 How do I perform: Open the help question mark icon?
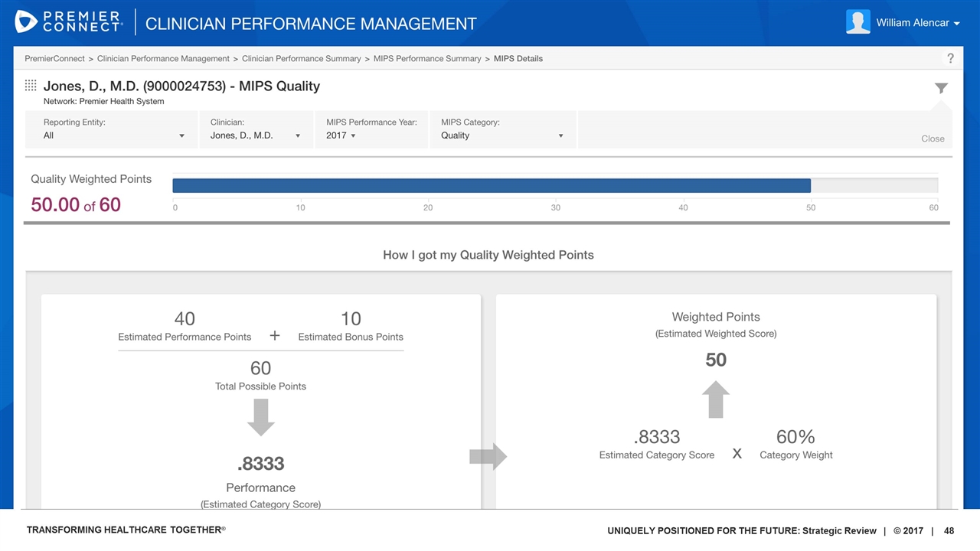pyautogui.click(x=950, y=58)
